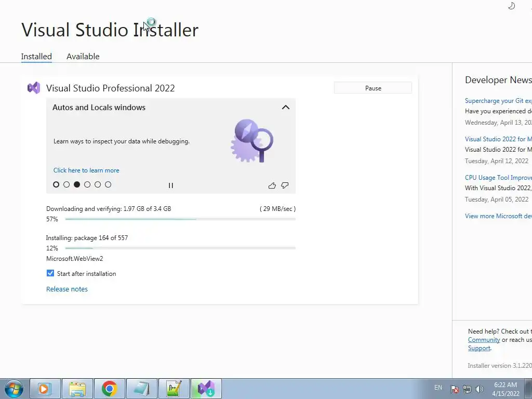The width and height of the screenshot is (532, 399).
Task: Click Installing package 164 of 557 text
Action: [x=87, y=238]
